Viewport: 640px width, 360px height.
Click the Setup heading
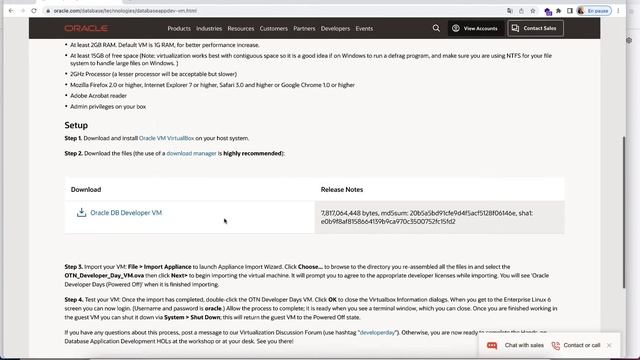76,125
